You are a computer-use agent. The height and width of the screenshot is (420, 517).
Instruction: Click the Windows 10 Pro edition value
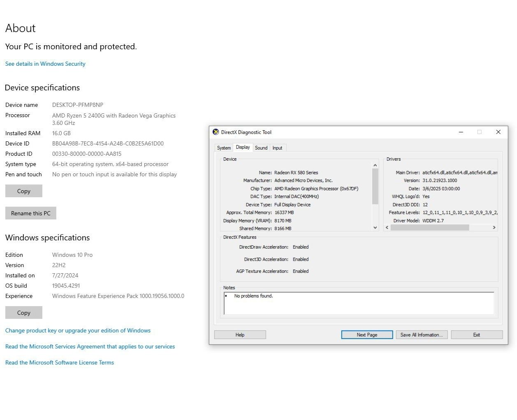point(72,255)
